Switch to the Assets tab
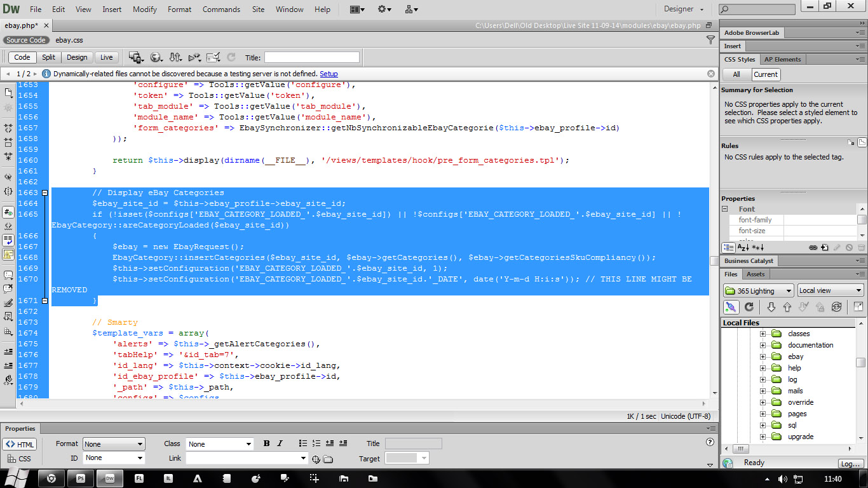 click(x=756, y=274)
